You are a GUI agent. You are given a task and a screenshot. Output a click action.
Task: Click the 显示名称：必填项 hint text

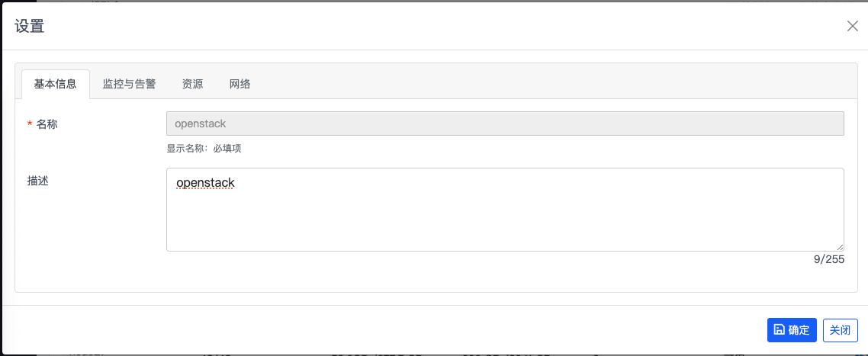204,149
